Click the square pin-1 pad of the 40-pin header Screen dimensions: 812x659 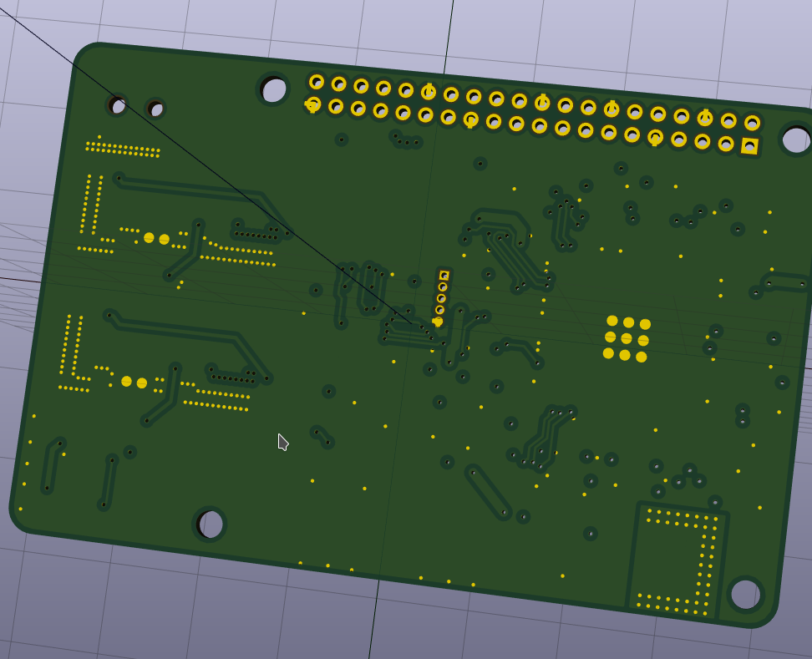750,146
